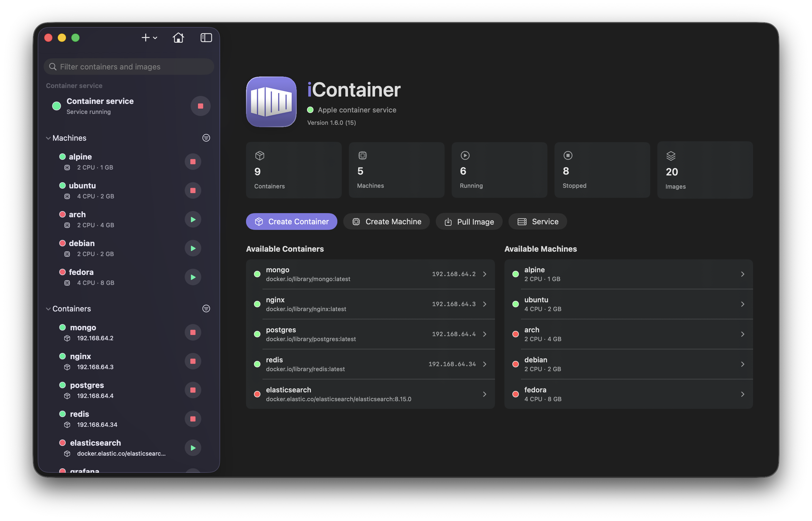Click Version 1.6.0 (15) text
The width and height of the screenshot is (812, 521).
pyautogui.click(x=331, y=123)
